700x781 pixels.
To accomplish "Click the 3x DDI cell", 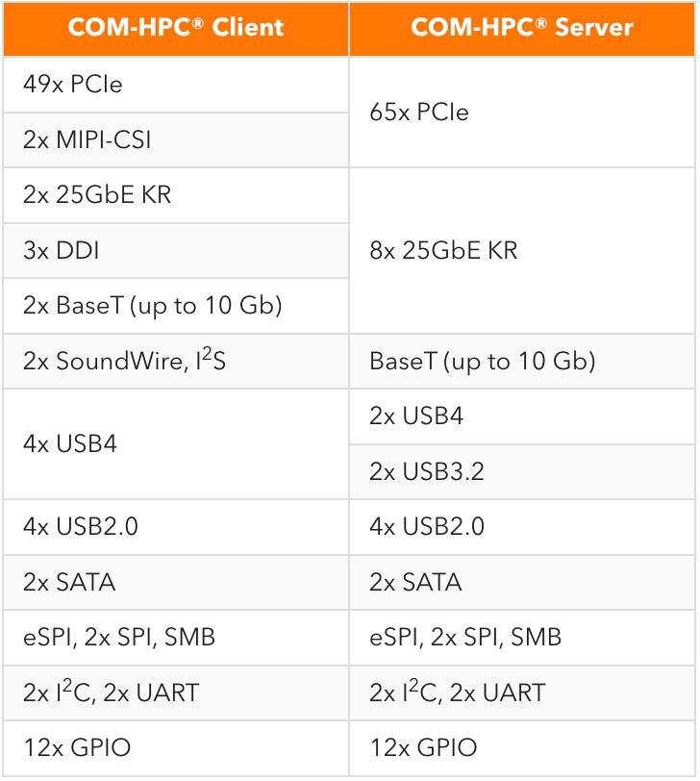I will tap(176, 250).
